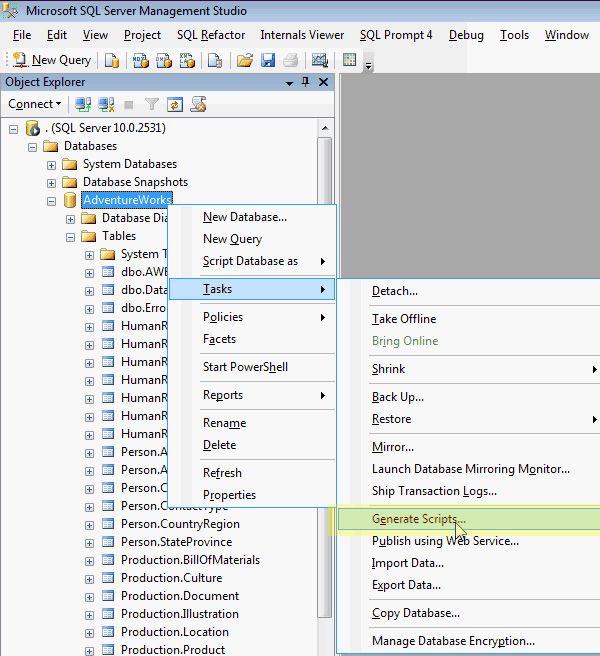Select the System Databases tree item
The width and height of the screenshot is (600, 656).
130,164
